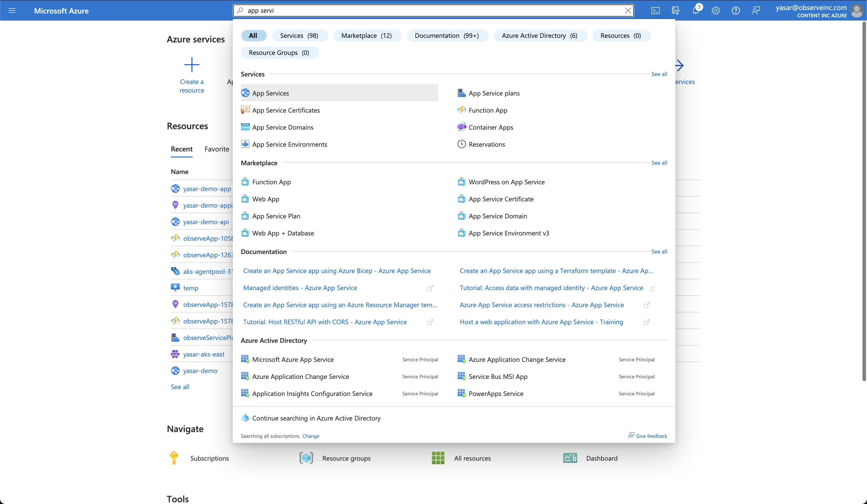Expand Documentation section with See all
Image resolution: width=867 pixels, height=504 pixels.
click(x=659, y=252)
